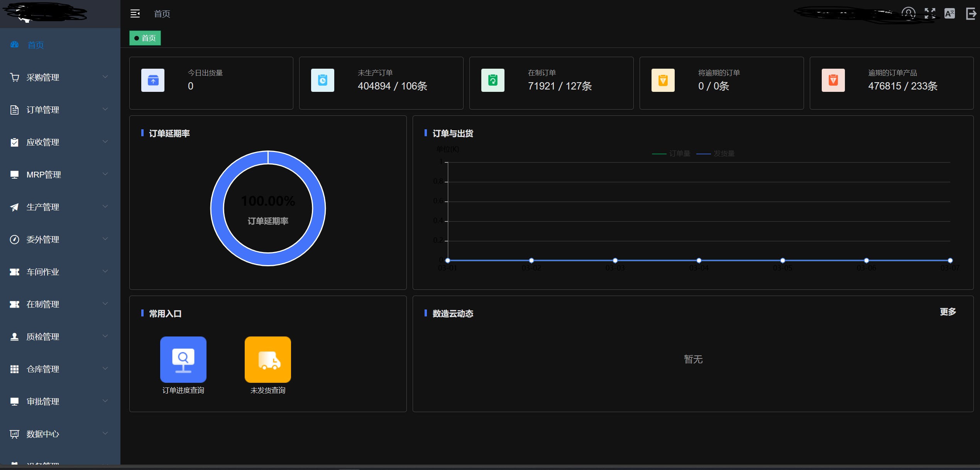Image resolution: width=980 pixels, height=470 pixels.
Task: Click the chart board icon for 数据中心
Action: (x=14, y=434)
